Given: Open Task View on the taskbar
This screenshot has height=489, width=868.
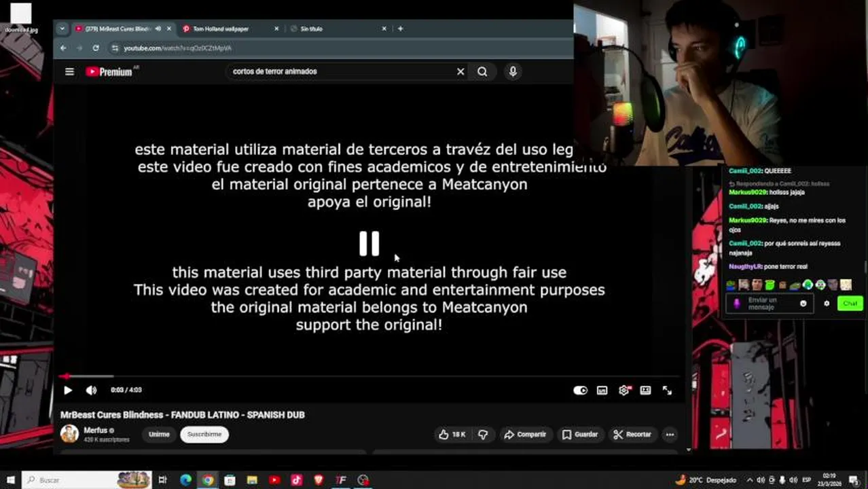Looking at the screenshot, I should (163, 480).
